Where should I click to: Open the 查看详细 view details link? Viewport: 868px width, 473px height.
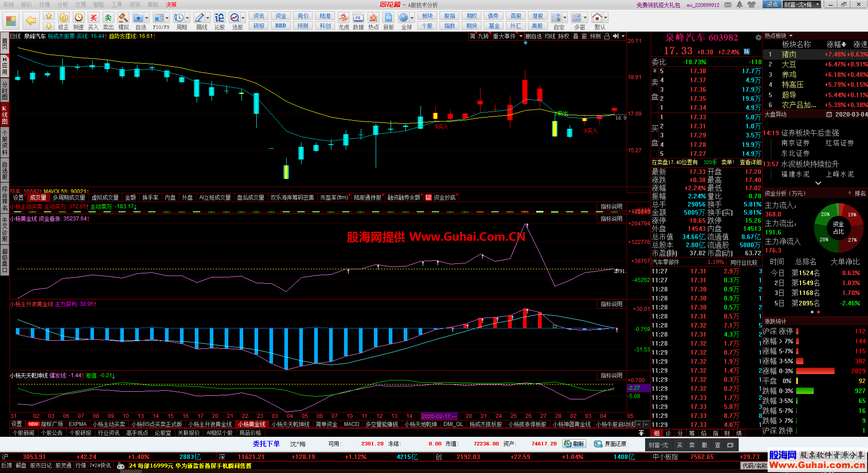750,163
